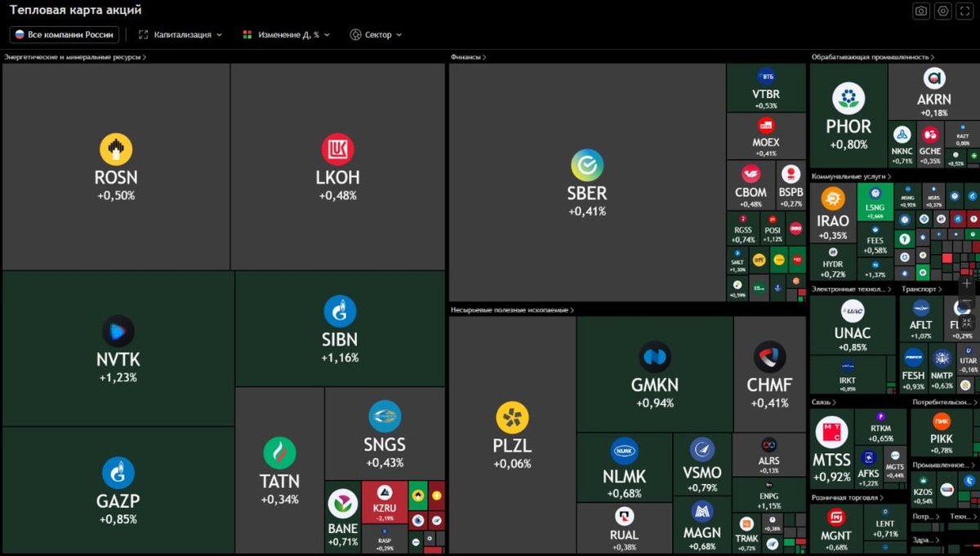
Task: Click the snapshot camera icon
Action: pos(921,11)
